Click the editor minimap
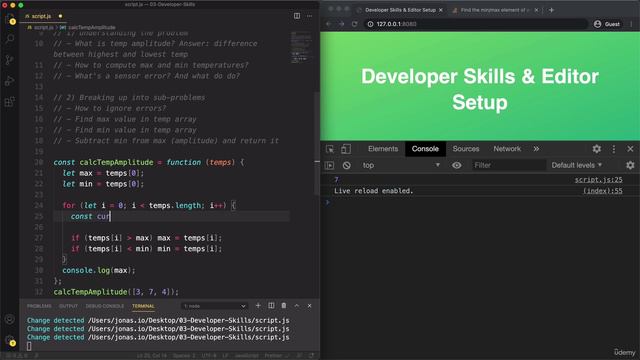640x360 pixels. point(301,47)
